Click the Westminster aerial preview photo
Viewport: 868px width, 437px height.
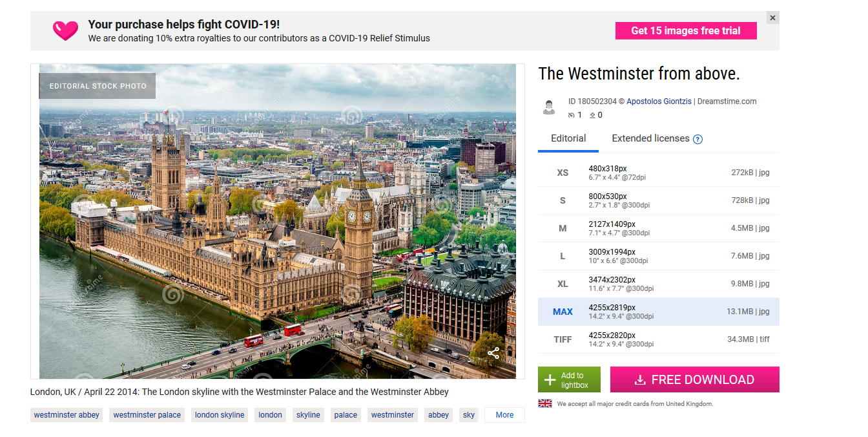click(278, 221)
